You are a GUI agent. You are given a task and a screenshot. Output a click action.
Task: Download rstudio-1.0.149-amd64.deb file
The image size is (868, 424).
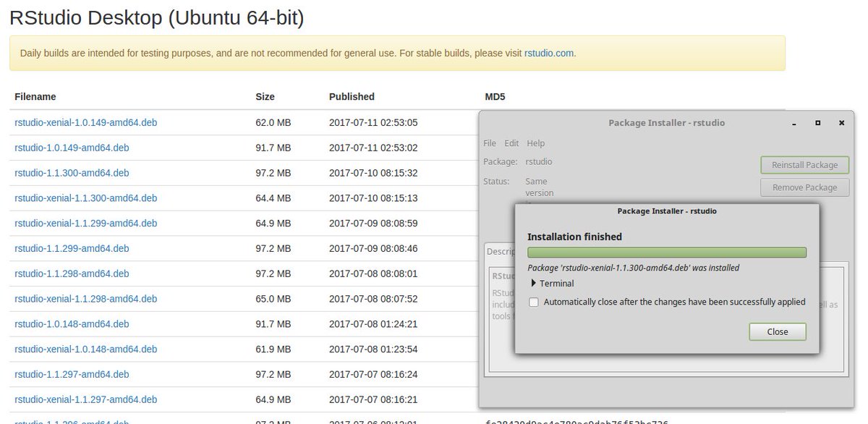72,148
